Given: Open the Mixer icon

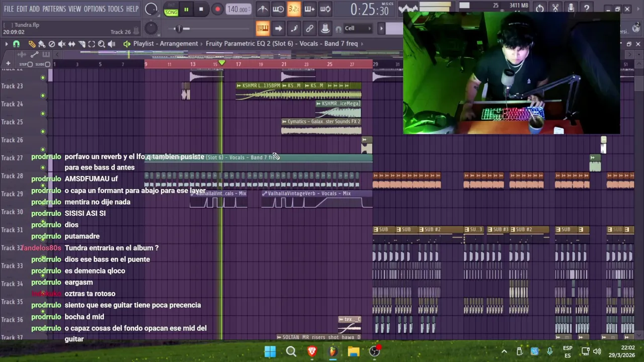Looking at the screenshot, I should point(325,28).
